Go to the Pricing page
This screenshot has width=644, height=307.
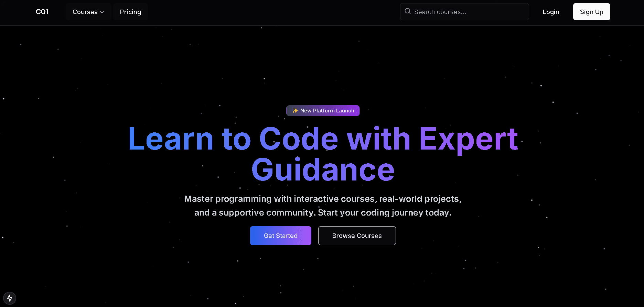pos(130,12)
